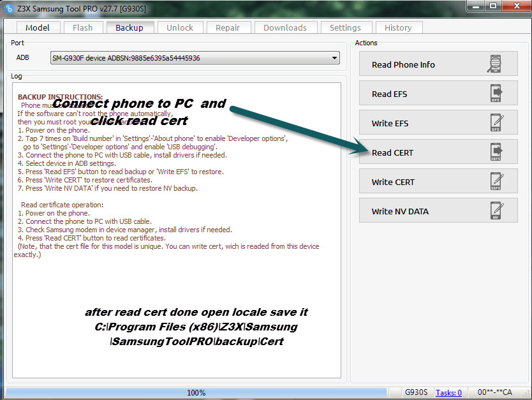The image size is (532, 400).
Task: Open the Settings tab
Action: tap(345, 27)
